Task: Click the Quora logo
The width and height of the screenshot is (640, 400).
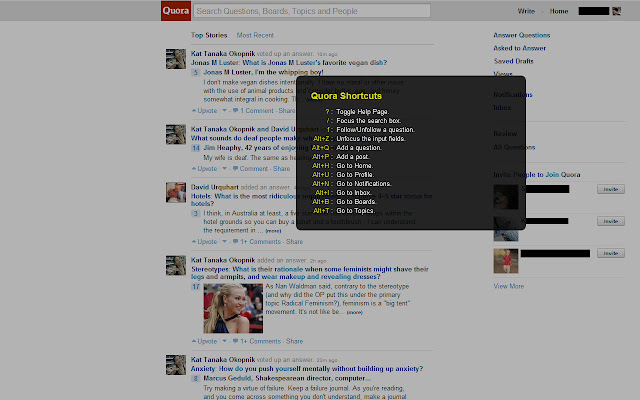Action: click(x=176, y=11)
